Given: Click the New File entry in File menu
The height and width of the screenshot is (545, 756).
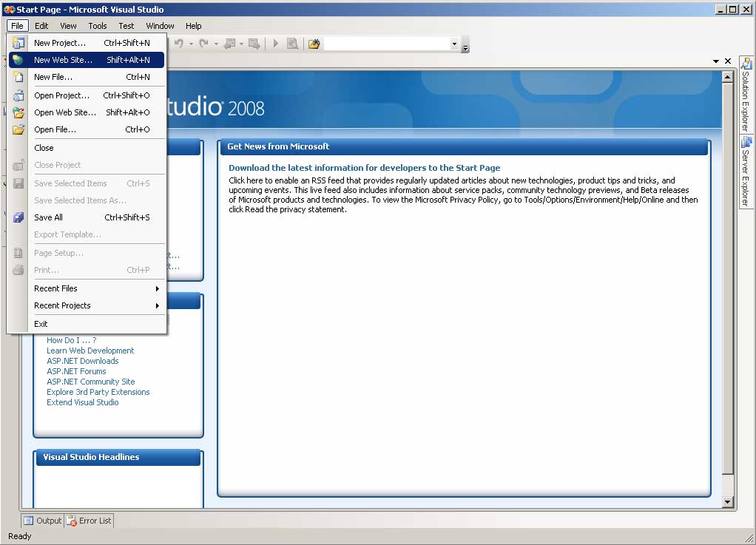Looking at the screenshot, I should 87,77.
